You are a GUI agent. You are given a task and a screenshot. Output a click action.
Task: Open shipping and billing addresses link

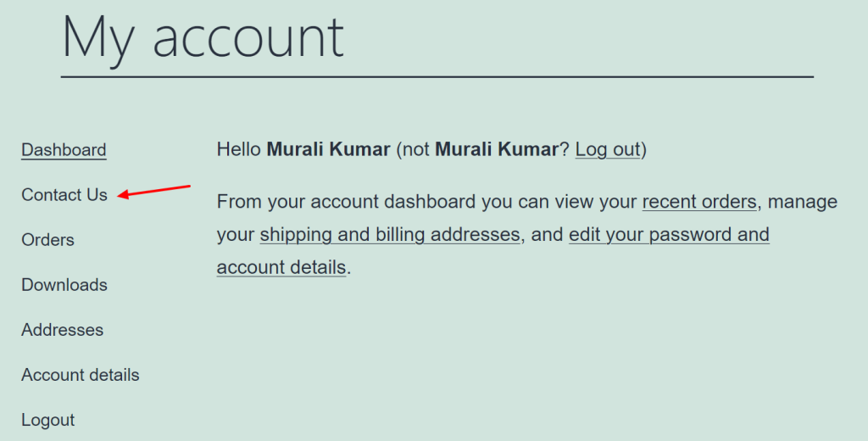point(390,235)
